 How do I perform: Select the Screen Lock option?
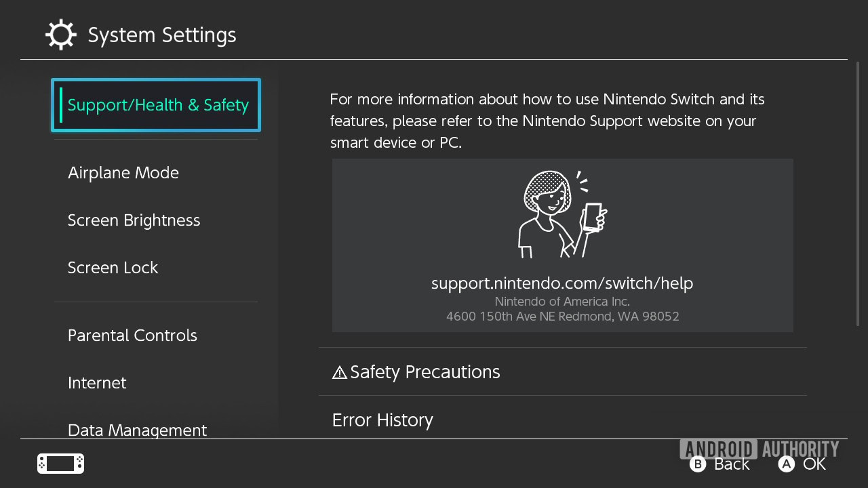113,268
